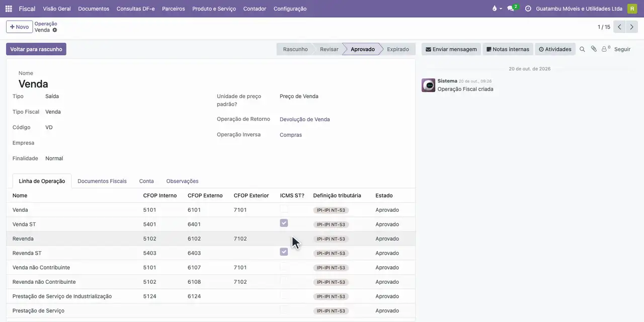Image resolution: width=644 pixels, height=322 pixels.
Task: Expand the Parceiros menu
Action: click(x=174, y=9)
